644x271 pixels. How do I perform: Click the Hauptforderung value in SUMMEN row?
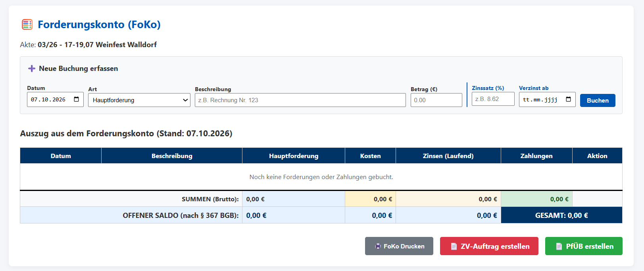coord(255,199)
